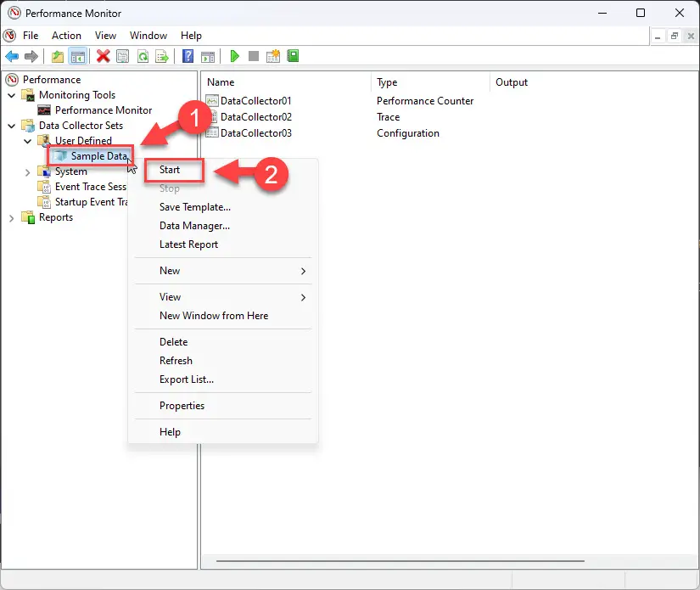Open the Properties toolbar icon
This screenshot has height=590, width=700.
(123, 56)
